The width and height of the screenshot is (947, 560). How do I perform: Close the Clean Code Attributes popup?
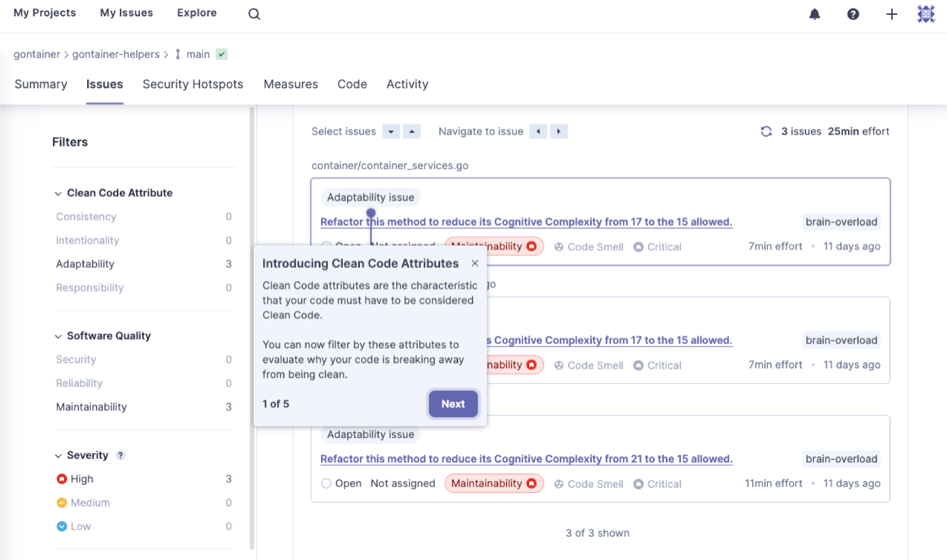[x=475, y=263]
